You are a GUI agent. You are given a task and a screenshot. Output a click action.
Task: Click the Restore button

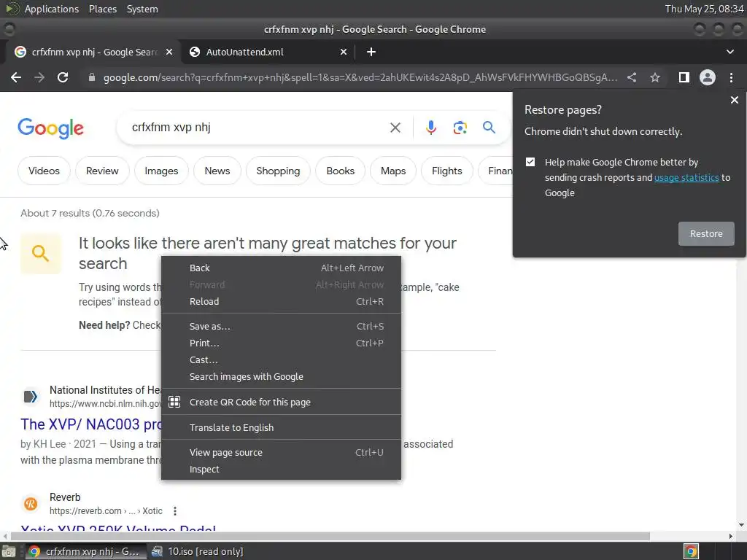(x=706, y=234)
